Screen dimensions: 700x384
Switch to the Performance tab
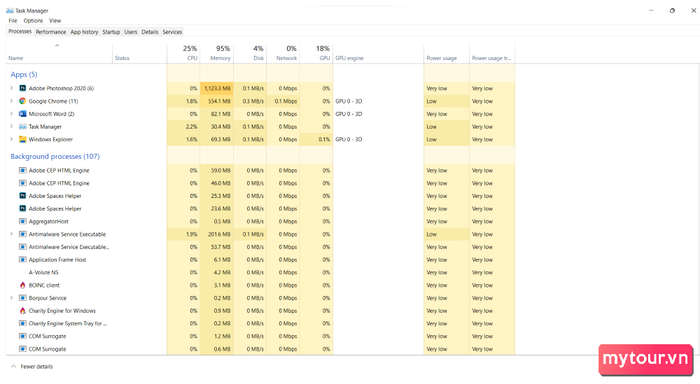point(50,32)
